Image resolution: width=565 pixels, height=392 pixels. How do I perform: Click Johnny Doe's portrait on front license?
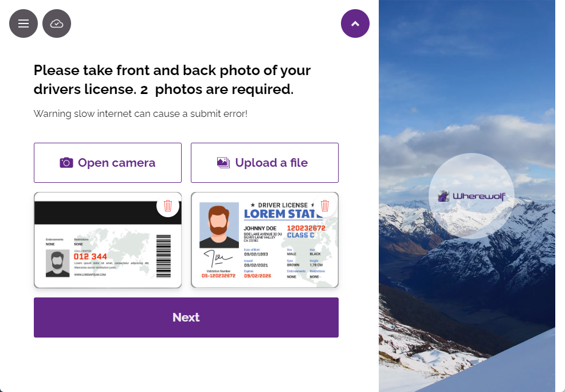[x=219, y=225]
